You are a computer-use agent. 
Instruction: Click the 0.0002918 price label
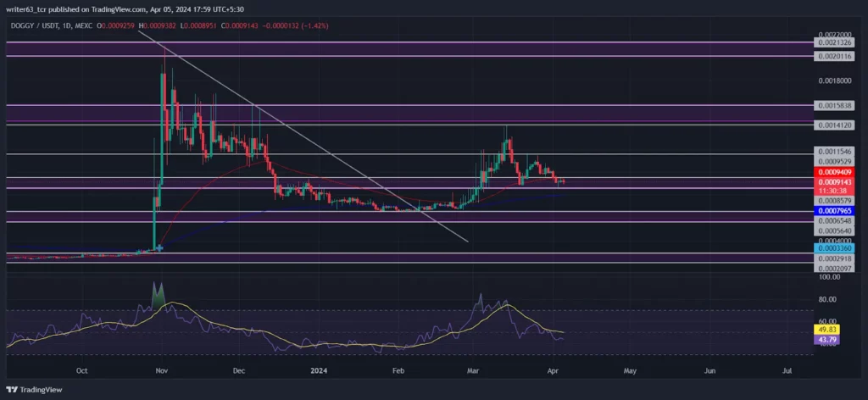[x=832, y=258]
